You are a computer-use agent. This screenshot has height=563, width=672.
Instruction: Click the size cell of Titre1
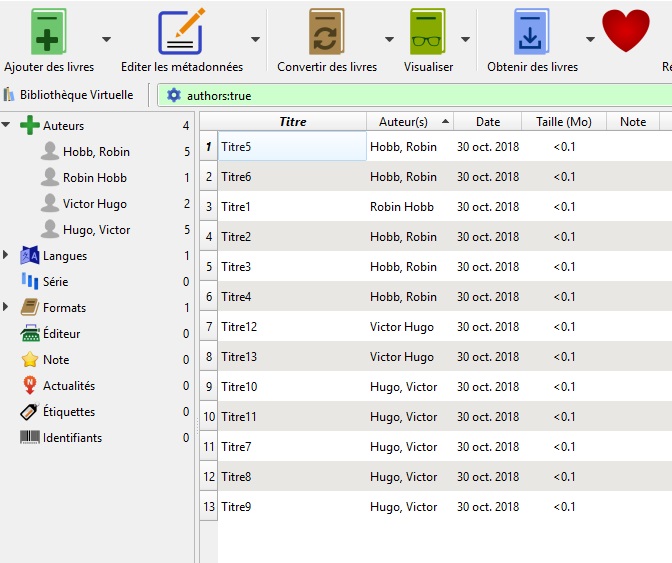(564, 207)
